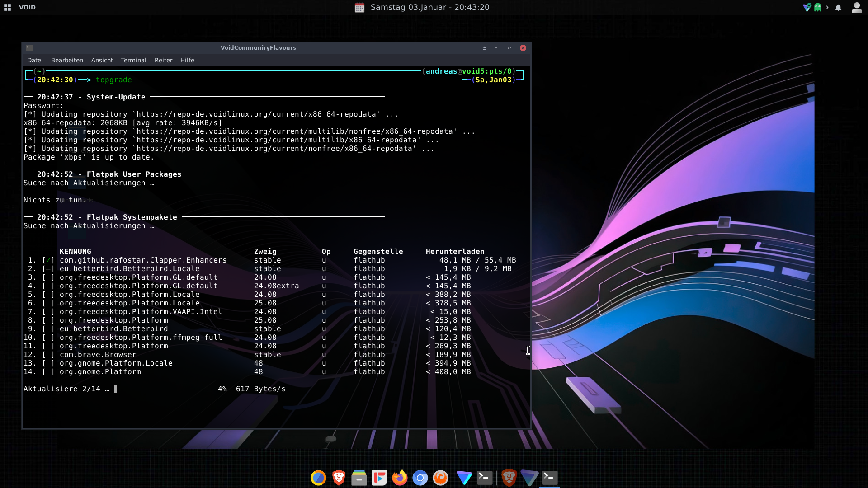This screenshot has width=868, height=488.
Task: Open the Datei menu
Action: [x=35, y=60]
